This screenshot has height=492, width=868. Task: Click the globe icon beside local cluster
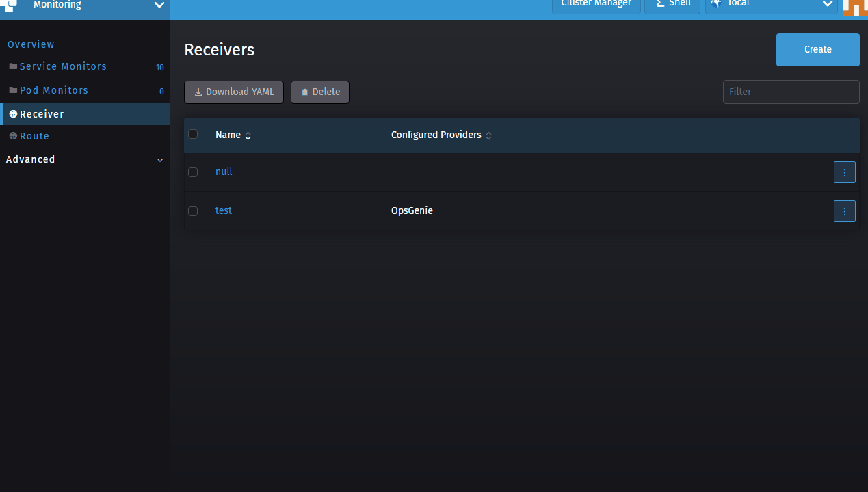pyautogui.click(x=715, y=3)
